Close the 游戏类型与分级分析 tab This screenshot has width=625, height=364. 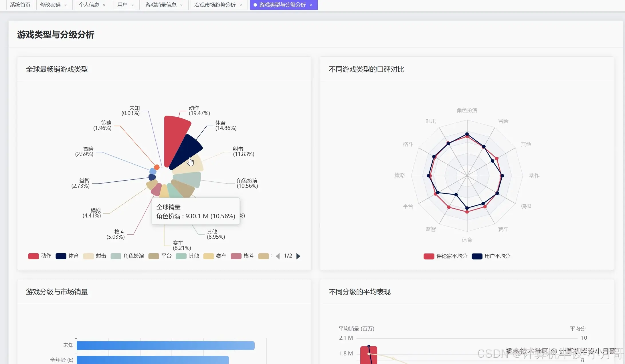point(311,5)
